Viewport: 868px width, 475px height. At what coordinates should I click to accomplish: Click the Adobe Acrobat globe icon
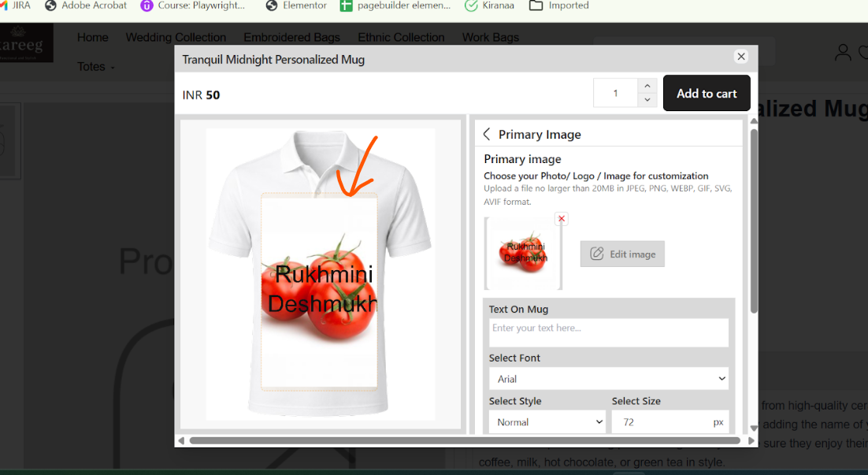50,6
